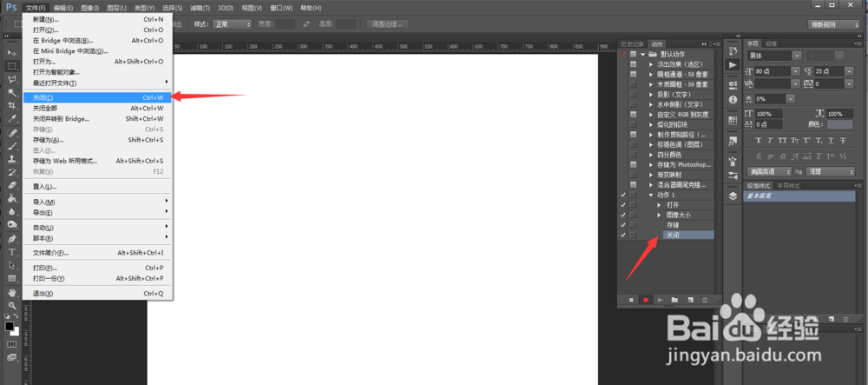Expand the 水中倒影（文字）action
868x385 pixels.
pyautogui.click(x=651, y=104)
